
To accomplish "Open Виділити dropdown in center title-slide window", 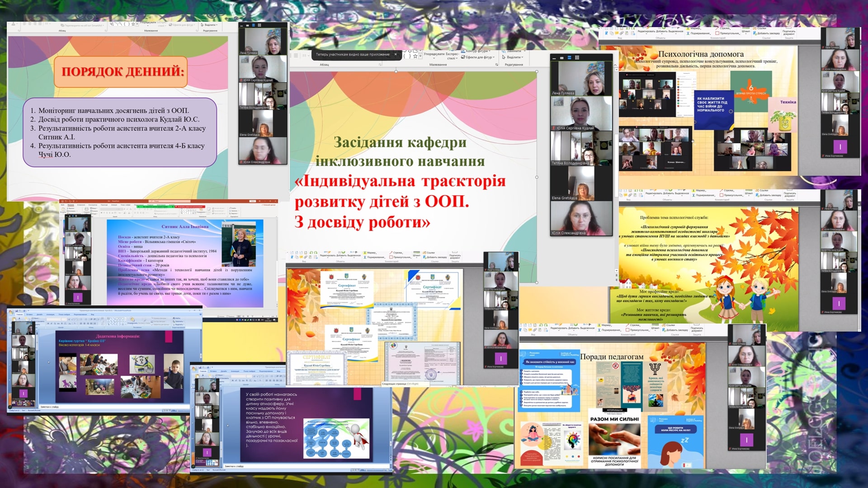I will 512,57.
